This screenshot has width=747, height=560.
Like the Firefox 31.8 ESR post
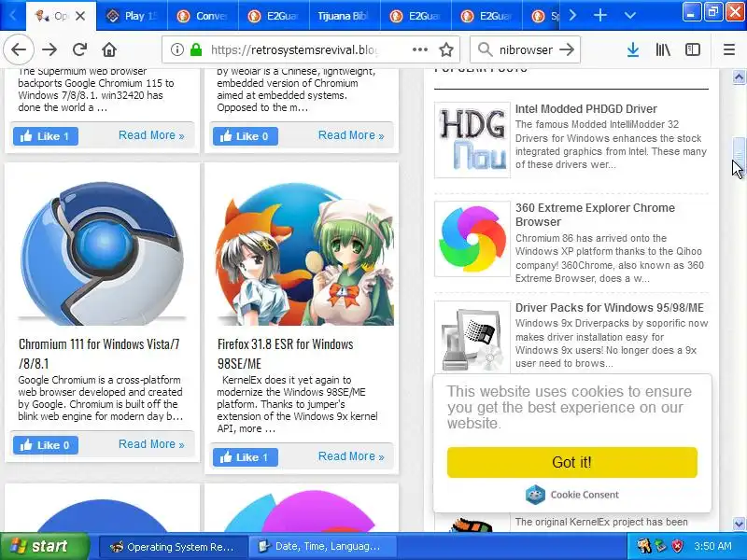(x=246, y=457)
